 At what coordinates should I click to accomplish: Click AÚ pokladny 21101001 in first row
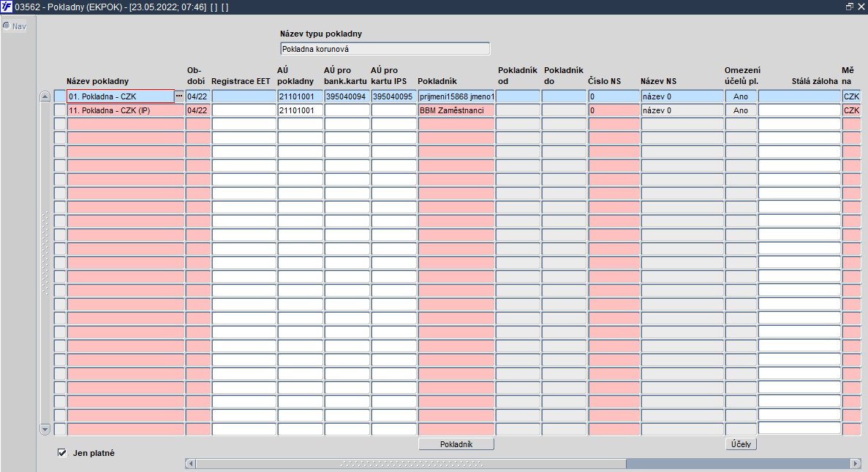pyautogui.click(x=300, y=96)
